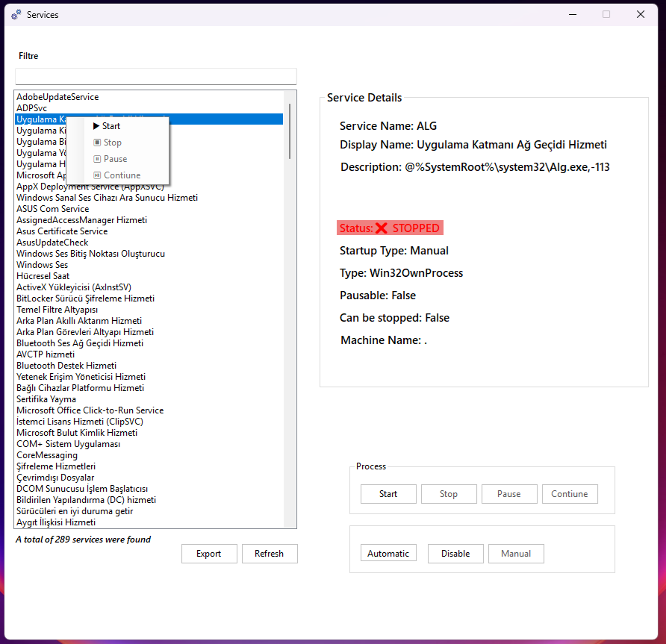Click the Can be stopped: False text

tap(394, 318)
